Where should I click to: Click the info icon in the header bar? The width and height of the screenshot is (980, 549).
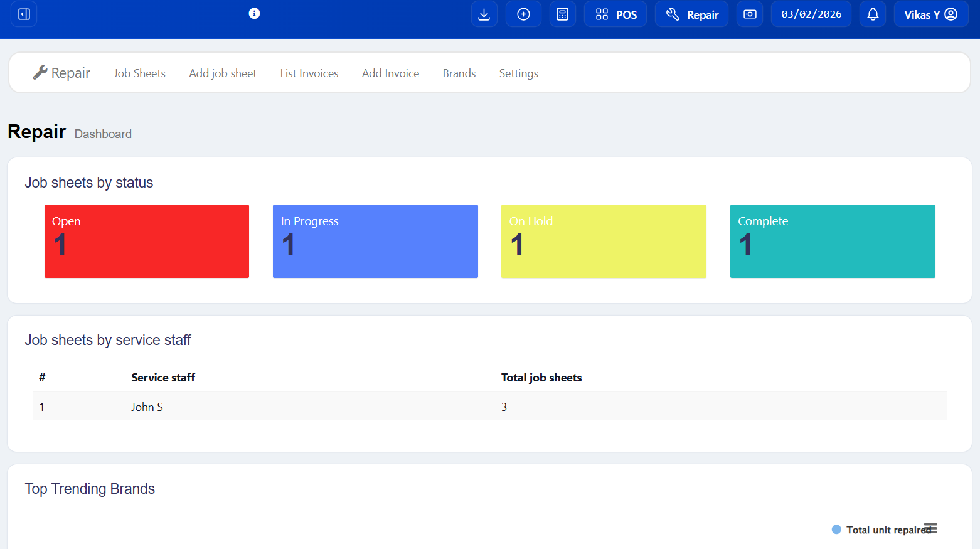[x=254, y=13]
